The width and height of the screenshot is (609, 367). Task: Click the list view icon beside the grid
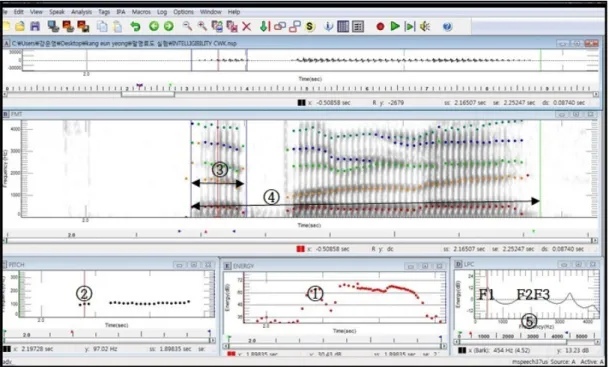click(358, 26)
